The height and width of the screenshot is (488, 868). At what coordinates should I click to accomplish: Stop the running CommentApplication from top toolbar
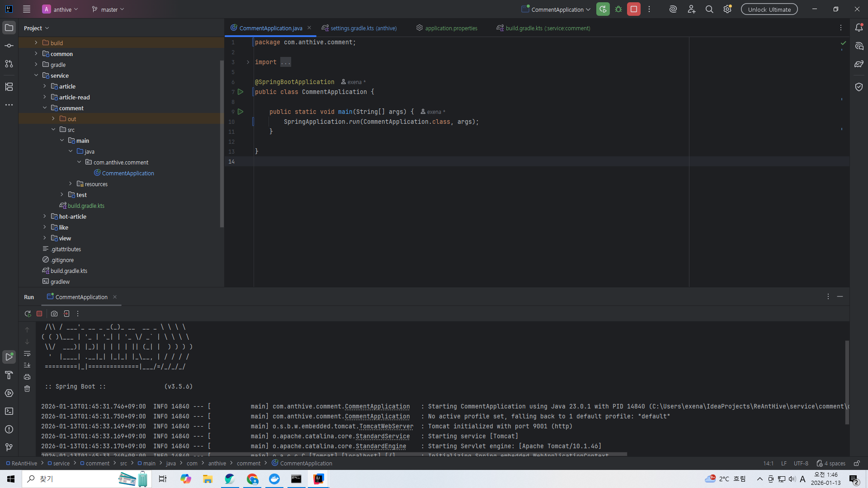[634, 9]
